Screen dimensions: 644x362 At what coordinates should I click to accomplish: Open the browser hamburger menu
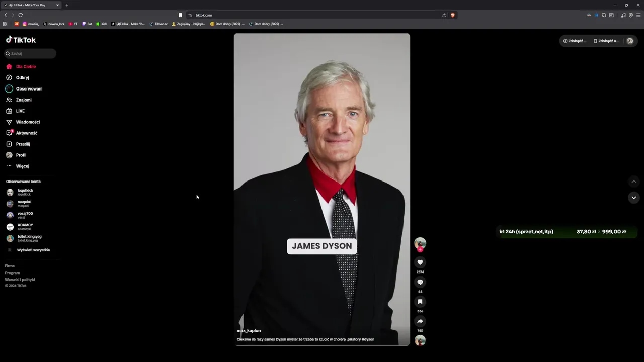(639, 15)
